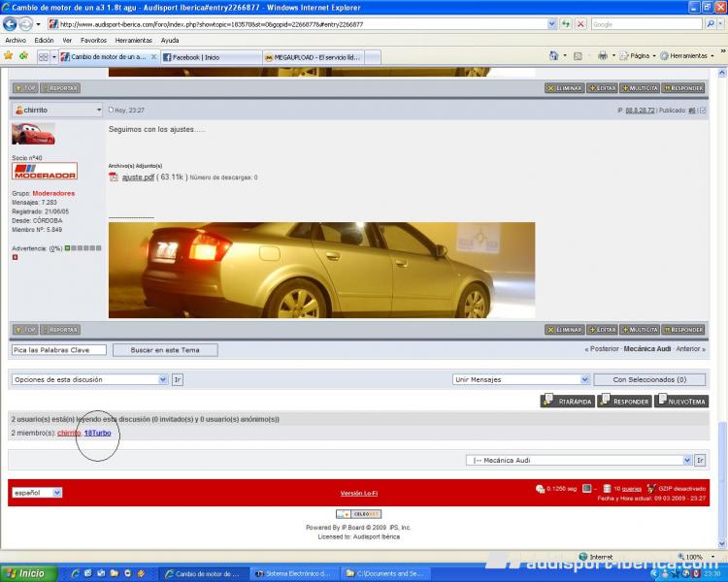Open the Archivo menu

pyautogui.click(x=16, y=41)
